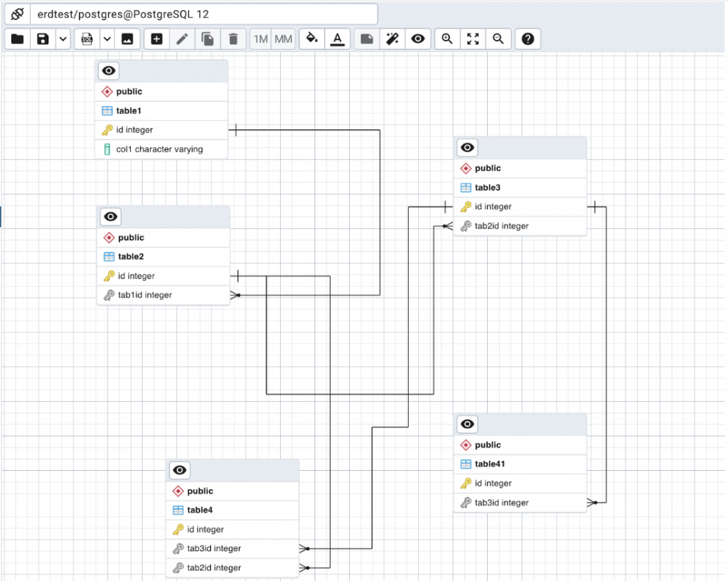Click the Save project disk icon
This screenshot has height=581, width=728.
(x=43, y=39)
